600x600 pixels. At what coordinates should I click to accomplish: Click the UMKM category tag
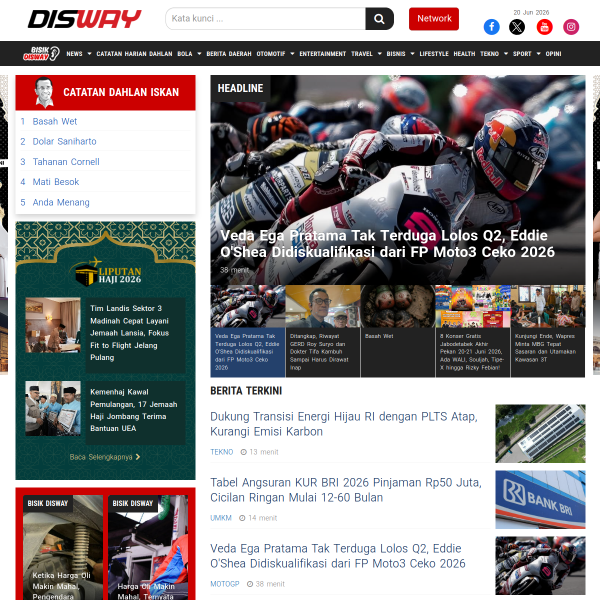click(x=221, y=518)
